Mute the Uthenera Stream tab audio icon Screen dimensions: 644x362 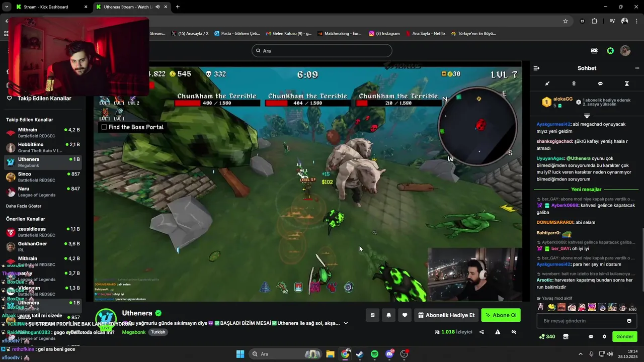point(157,7)
